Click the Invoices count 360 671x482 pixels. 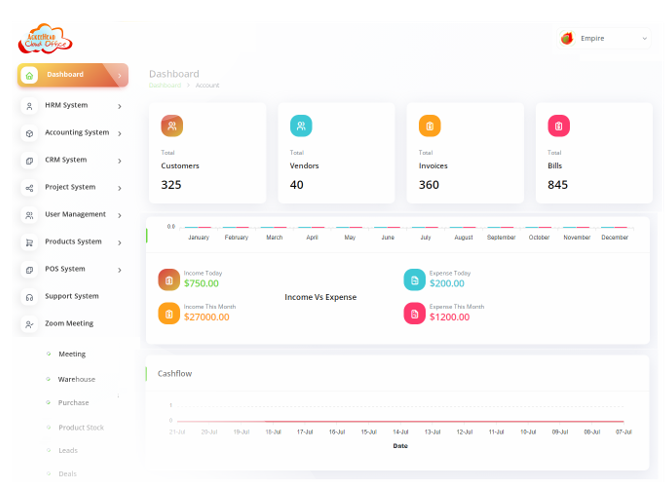pos(429,185)
